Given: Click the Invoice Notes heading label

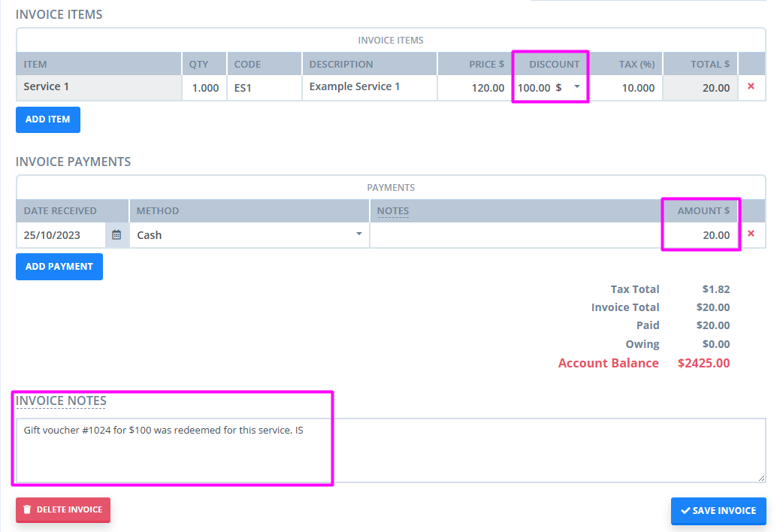Looking at the screenshot, I should point(61,401).
